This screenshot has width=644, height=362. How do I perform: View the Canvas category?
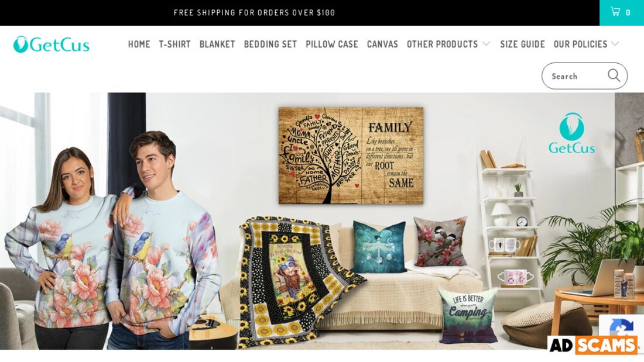(x=382, y=44)
